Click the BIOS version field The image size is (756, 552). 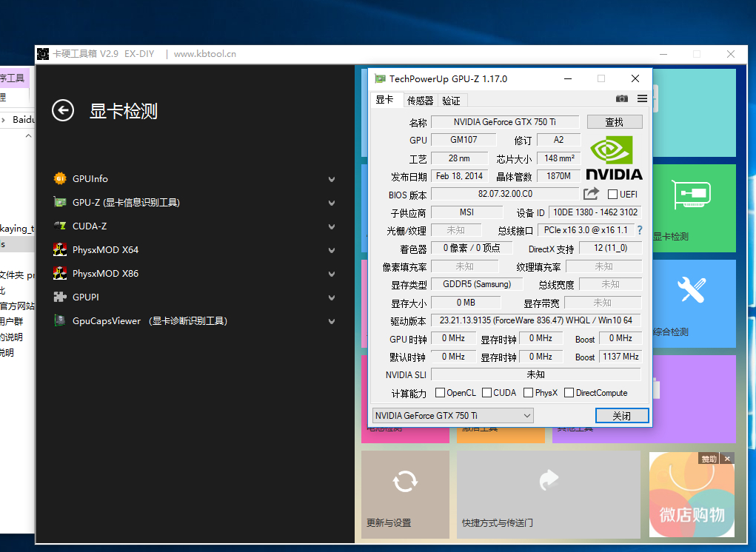505,194
